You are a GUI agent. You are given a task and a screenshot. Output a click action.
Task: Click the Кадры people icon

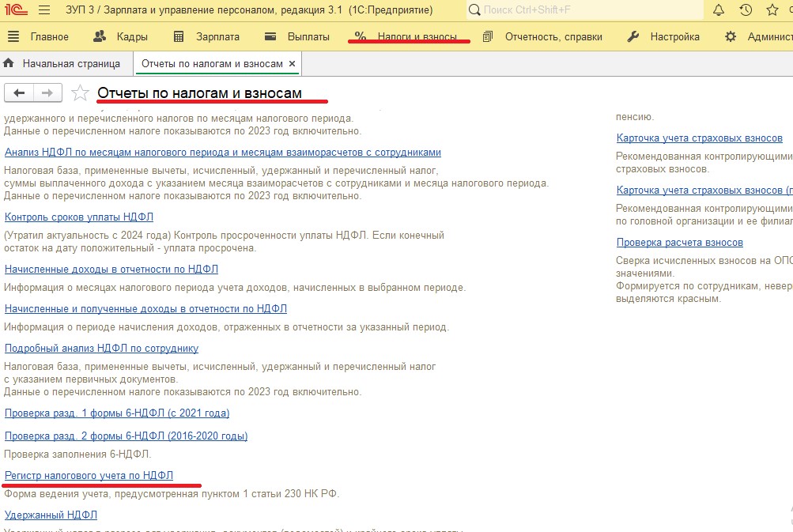(x=100, y=36)
